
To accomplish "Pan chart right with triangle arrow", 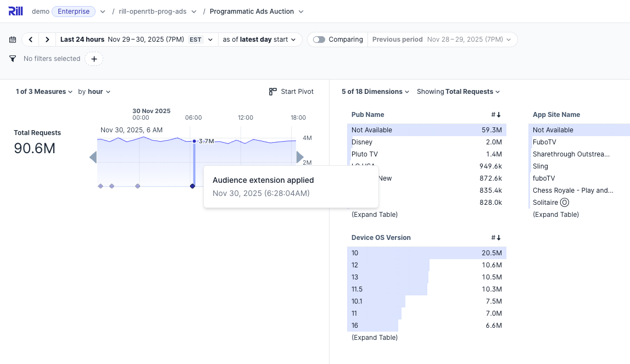I will click(x=300, y=158).
